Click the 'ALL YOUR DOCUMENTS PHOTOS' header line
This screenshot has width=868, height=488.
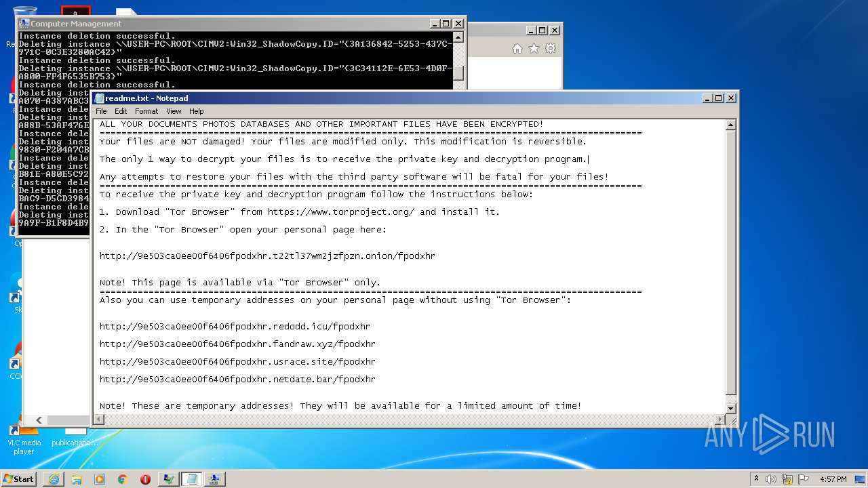click(321, 124)
